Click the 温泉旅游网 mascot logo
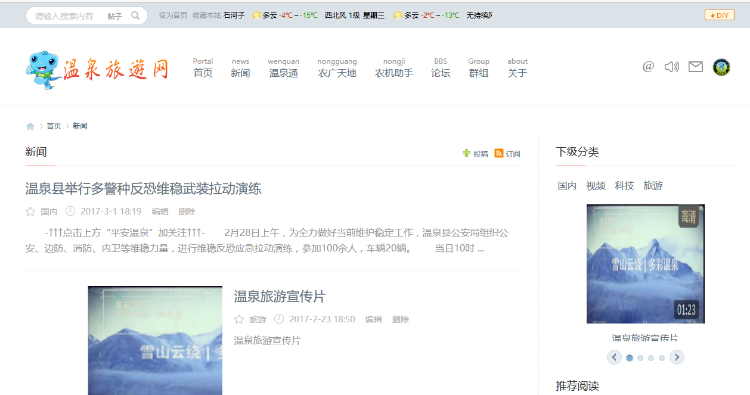The width and height of the screenshot is (750, 395). point(97,70)
